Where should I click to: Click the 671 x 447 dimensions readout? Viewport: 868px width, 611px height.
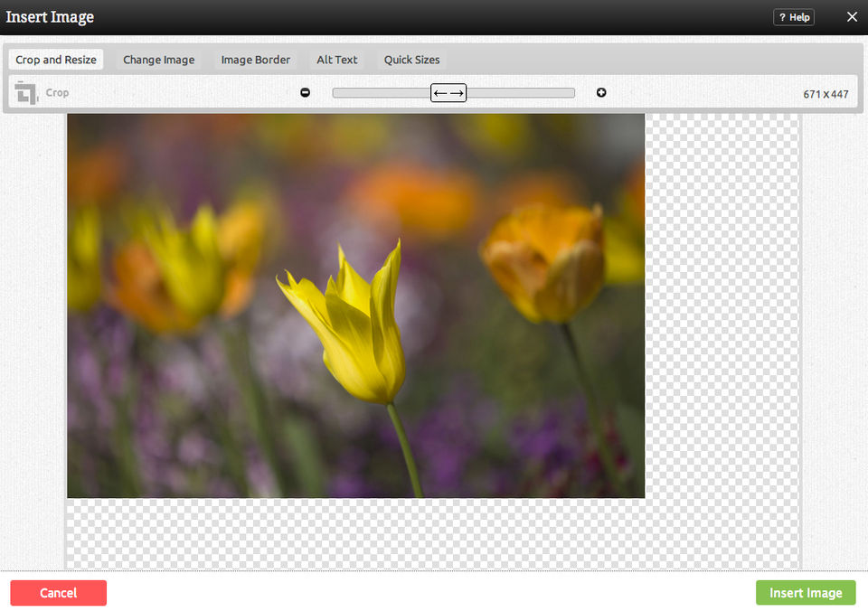click(826, 94)
